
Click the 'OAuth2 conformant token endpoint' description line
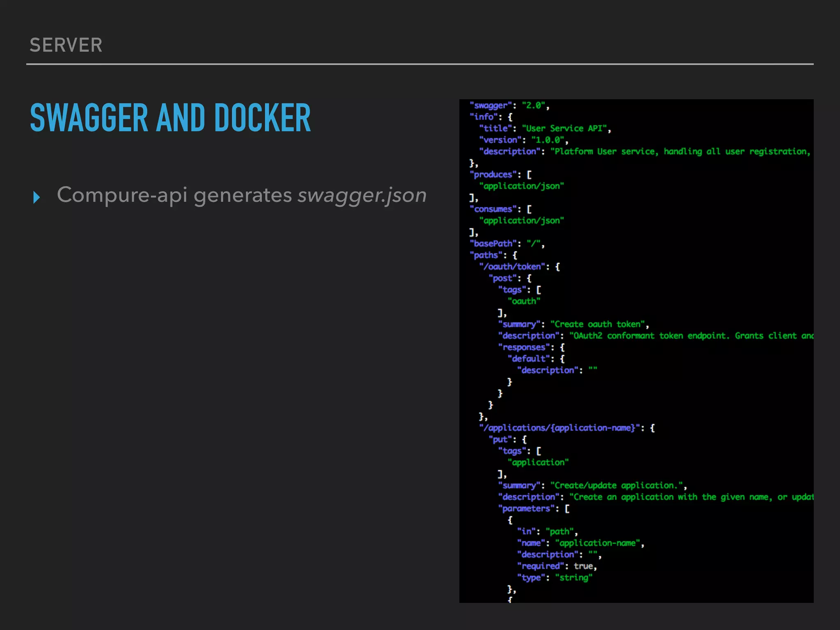[x=656, y=336]
